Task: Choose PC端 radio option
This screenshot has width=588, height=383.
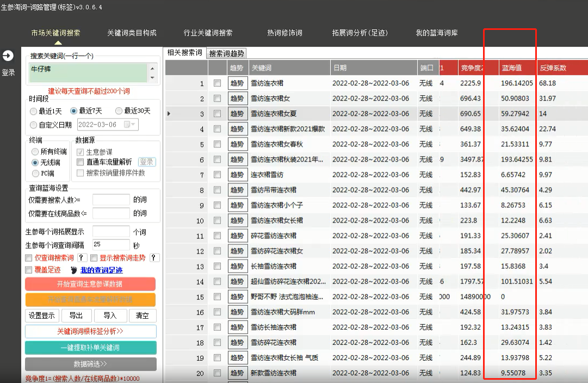Action: click(x=35, y=174)
